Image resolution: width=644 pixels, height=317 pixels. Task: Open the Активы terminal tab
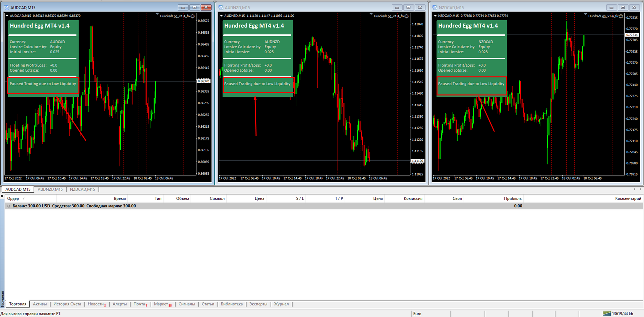click(x=40, y=304)
